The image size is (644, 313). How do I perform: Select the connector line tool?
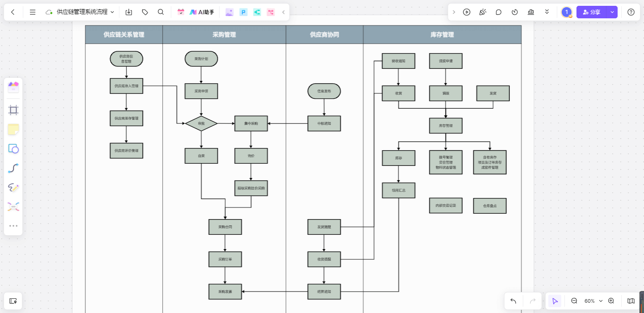pos(13,169)
